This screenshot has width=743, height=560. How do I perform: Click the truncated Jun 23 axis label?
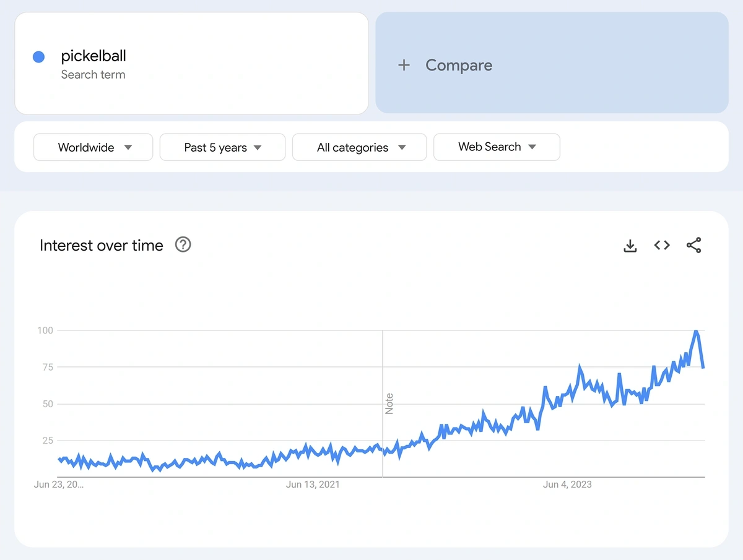click(59, 485)
